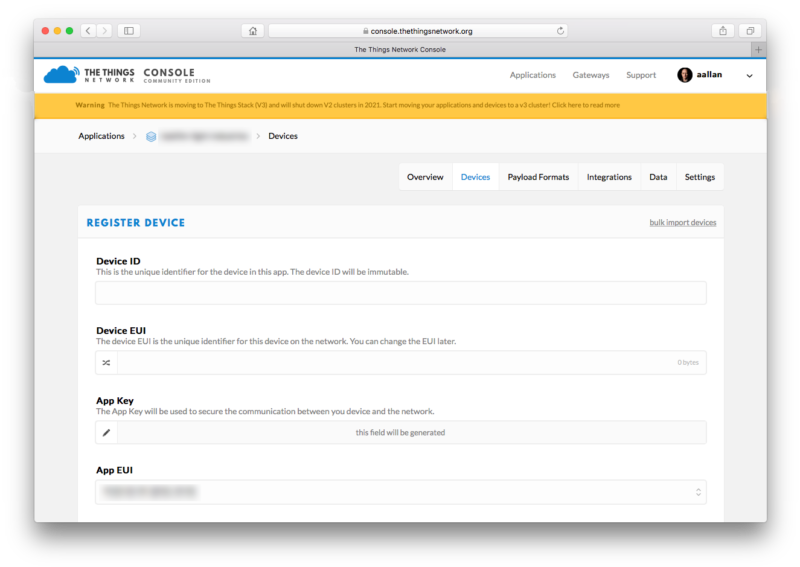Screen dimensions: 800x567
Task: Click the '0 bytes' counter text
Action: point(688,362)
